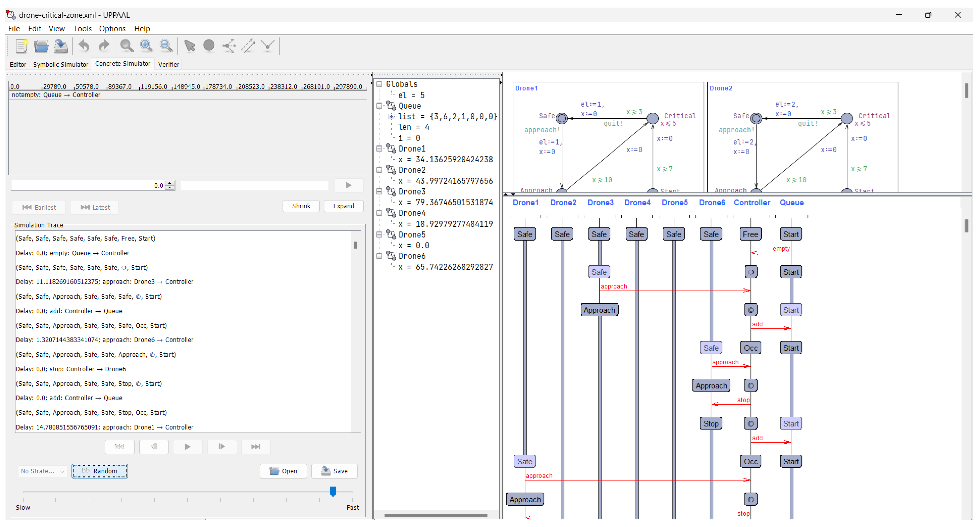Screen dimensions: 980x527
Task: Collapse the Drone3 variables node
Action: (379, 192)
